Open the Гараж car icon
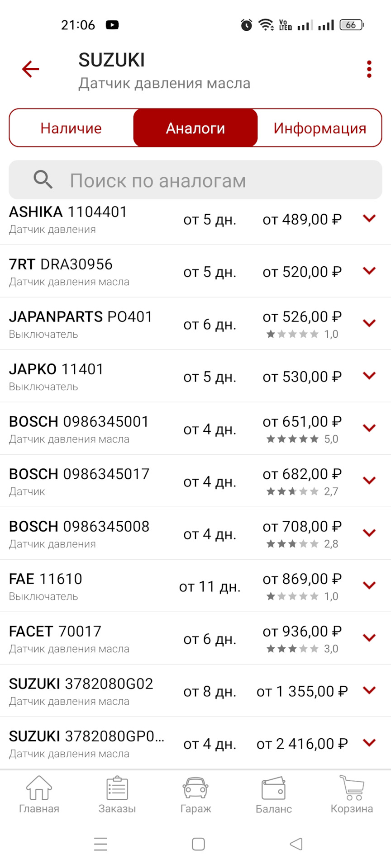Screen dimensions: 391x868 pyautogui.click(x=195, y=788)
